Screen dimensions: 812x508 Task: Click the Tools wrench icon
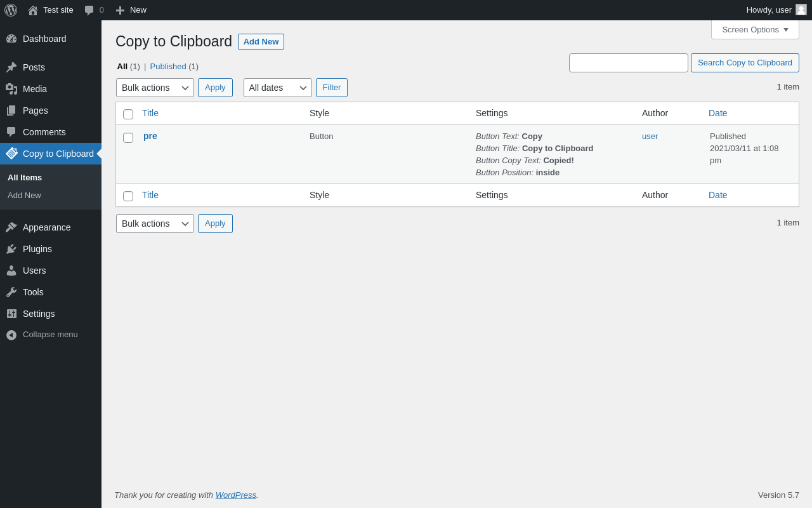11,292
